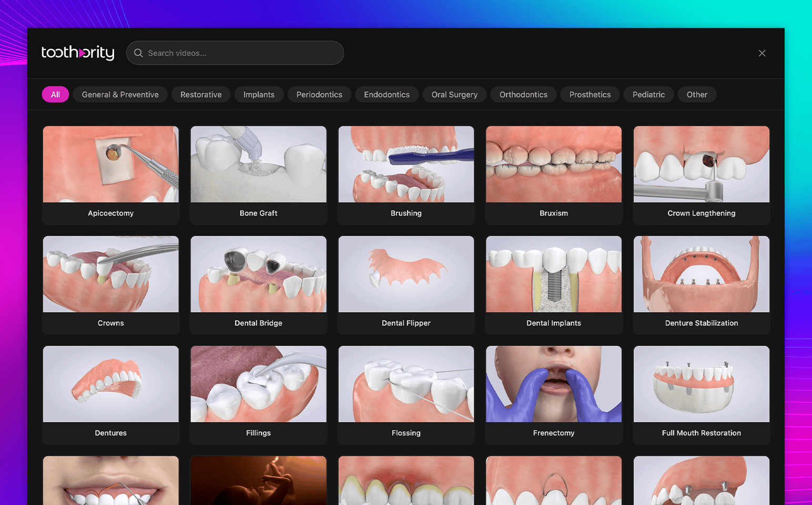Click the Dental Implants title label
The image size is (812, 505).
tap(554, 323)
